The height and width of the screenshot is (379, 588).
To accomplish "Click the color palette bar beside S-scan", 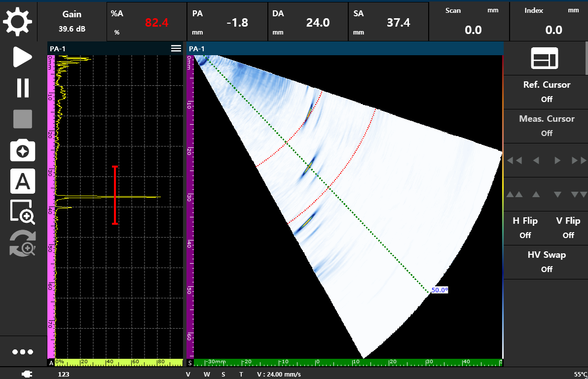I will click(x=503, y=207).
